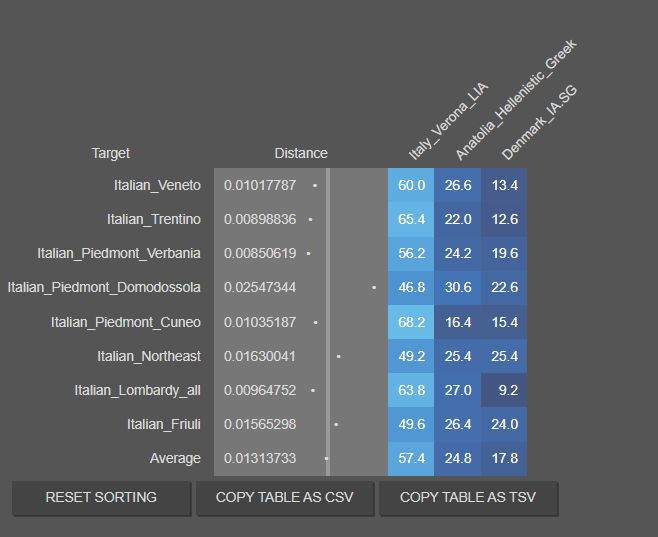
Task: Click the 24.8 cell in Average row
Action: 458,458
